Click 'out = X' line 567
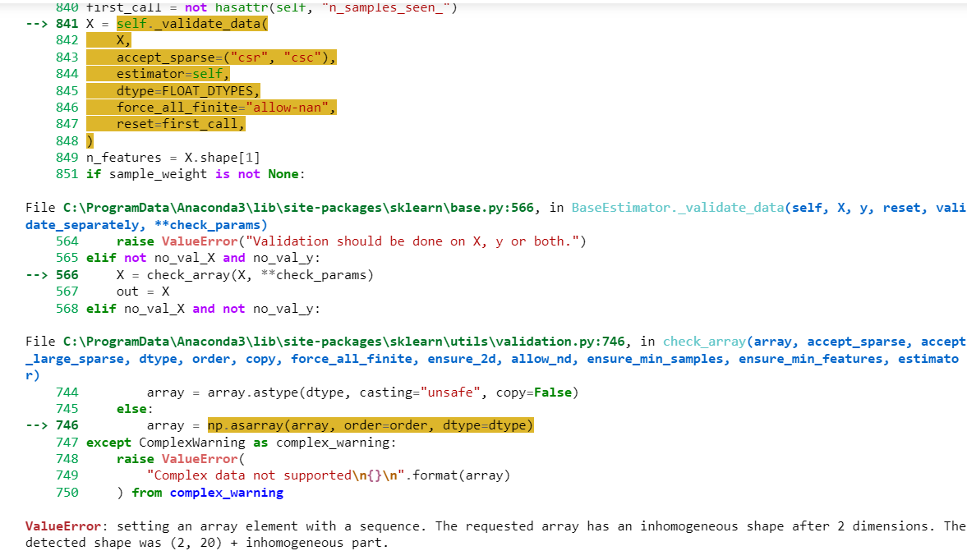Screen dimensions: 967x560 tap(142, 291)
